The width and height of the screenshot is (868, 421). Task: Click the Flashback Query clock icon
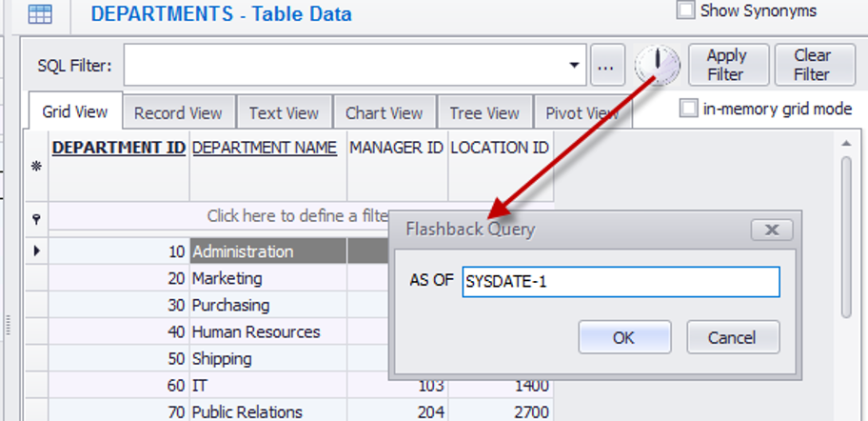(x=658, y=65)
